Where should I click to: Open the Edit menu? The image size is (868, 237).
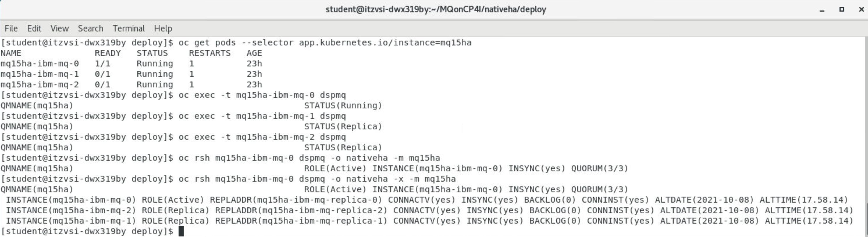coord(34,28)
